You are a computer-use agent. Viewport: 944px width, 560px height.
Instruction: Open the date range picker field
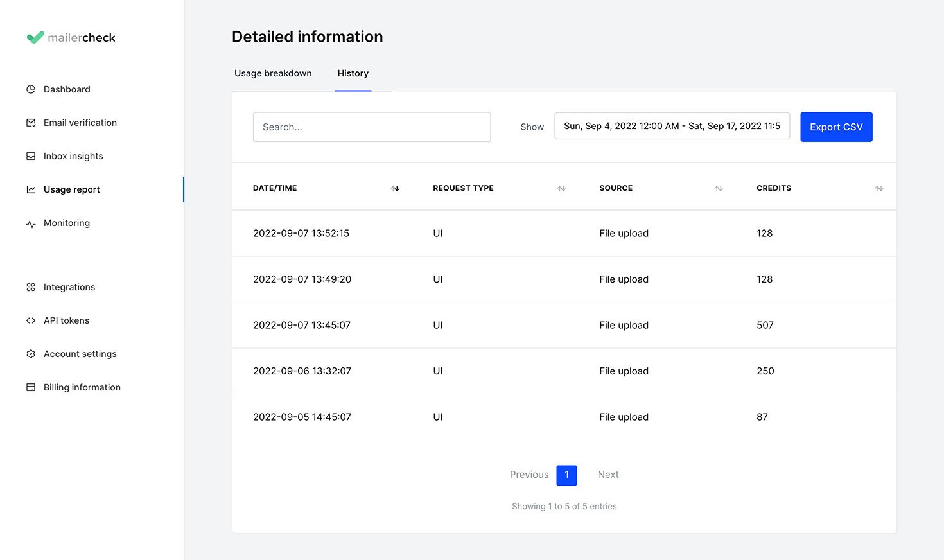[x=672, y=127]
